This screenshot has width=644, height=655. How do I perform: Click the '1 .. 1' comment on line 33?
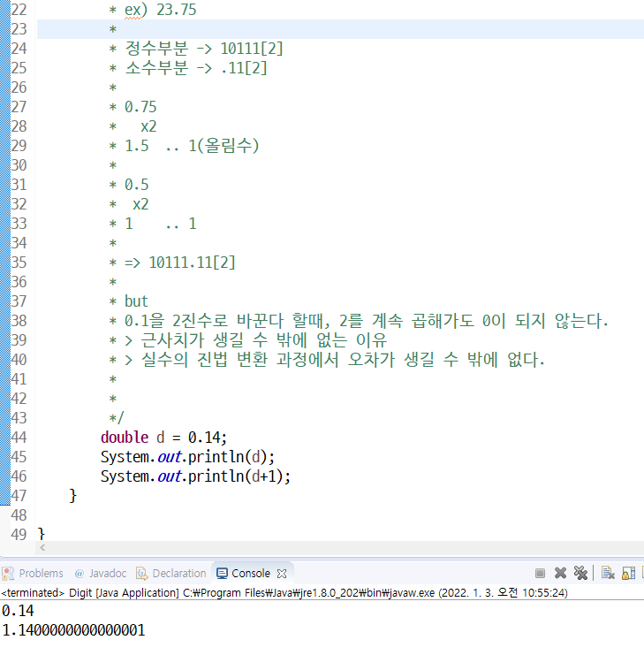(x=160, y=224)
